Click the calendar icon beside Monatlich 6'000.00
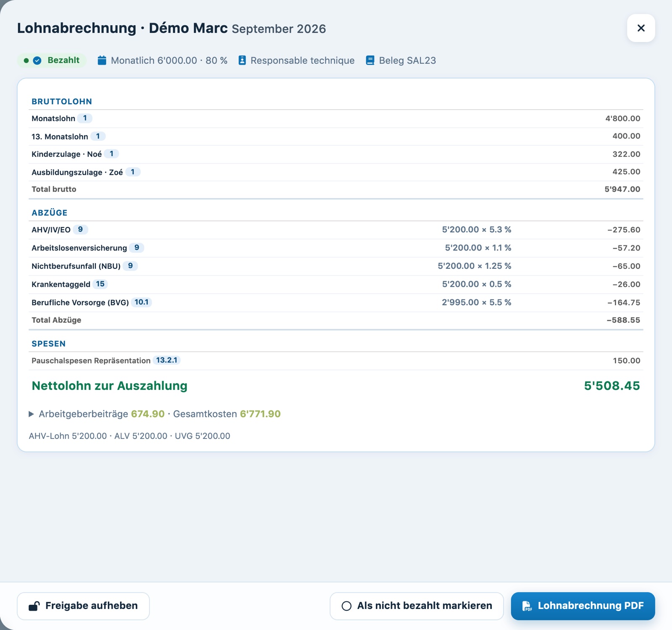The width and height of the screenshot is (672, 630). (x=102, y=60)
